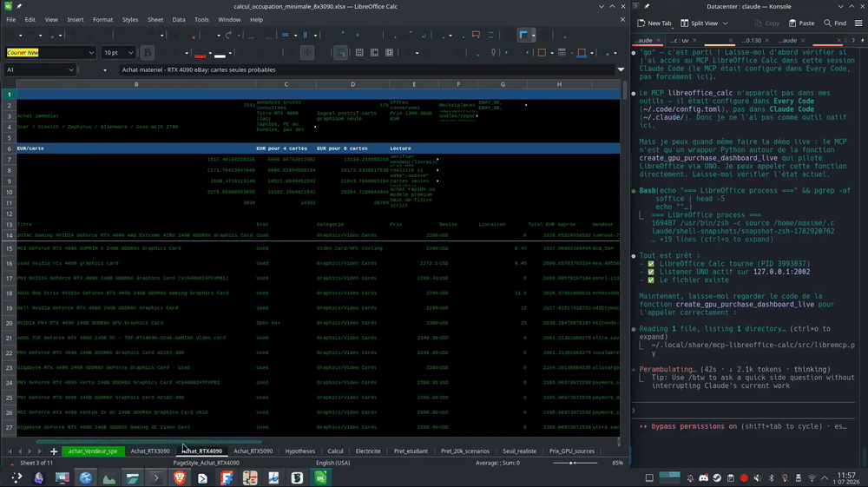This screenshot has width=868, height=487.
Task: Expand the formula bar with the arrow
Action: [621, 69]
